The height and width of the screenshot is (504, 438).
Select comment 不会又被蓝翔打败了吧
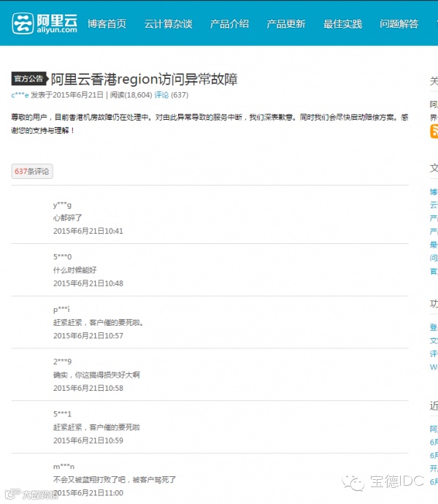click(89, 480)
